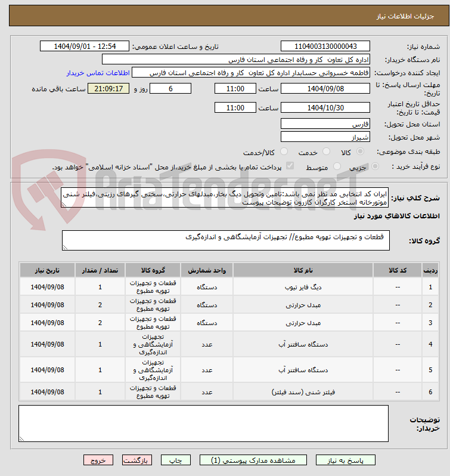
Task: Click the response deadline hour 11:00 field
Action: coord(235,88)
